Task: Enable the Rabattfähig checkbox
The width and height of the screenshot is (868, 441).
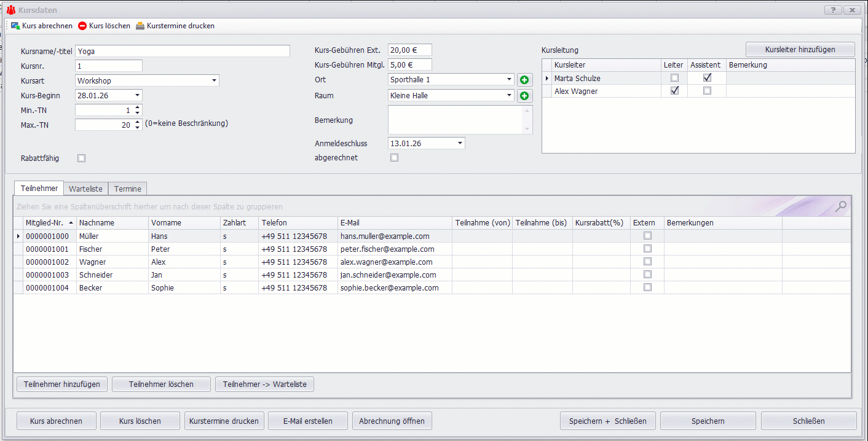Action: point(81,158)
